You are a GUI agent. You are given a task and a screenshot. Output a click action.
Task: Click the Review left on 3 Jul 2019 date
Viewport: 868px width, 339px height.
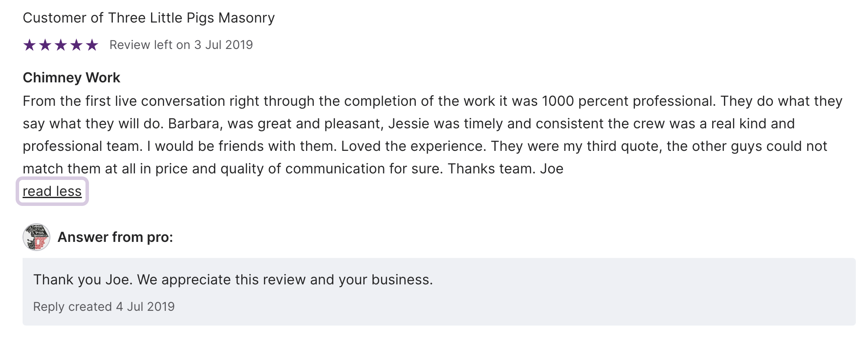[181, 45]
